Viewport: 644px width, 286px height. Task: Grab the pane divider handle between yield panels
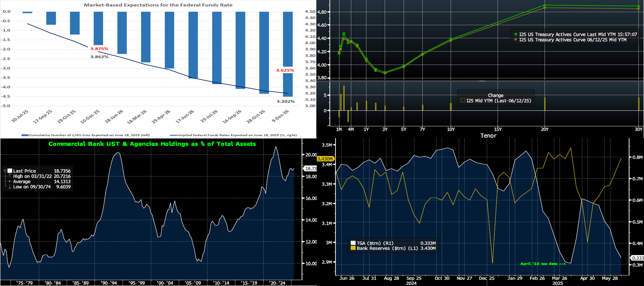(x=482, y=81)
